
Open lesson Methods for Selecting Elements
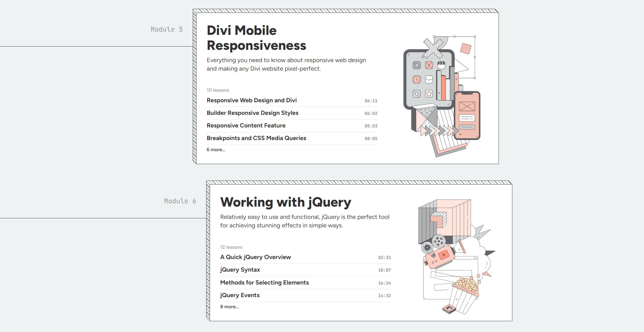[x=265, y=282]
